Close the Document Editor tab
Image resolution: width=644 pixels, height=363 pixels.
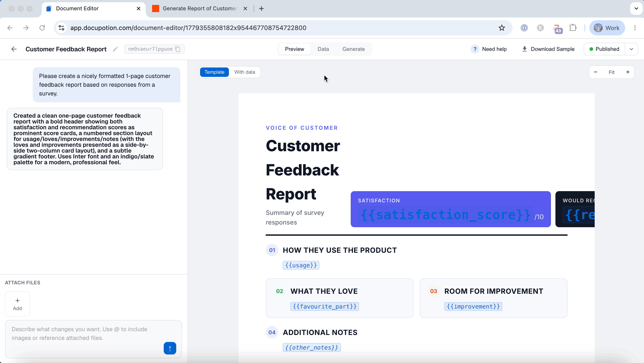(x=139, y=9)
